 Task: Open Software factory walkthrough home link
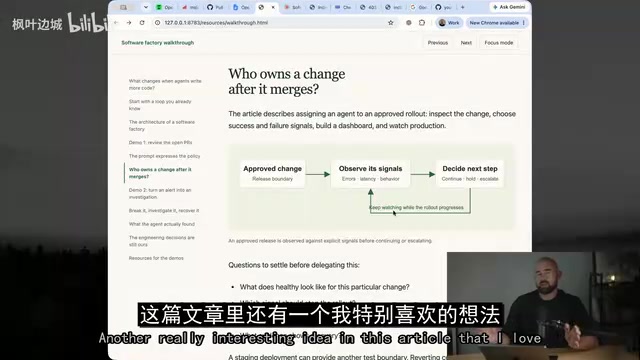[158, 42]
